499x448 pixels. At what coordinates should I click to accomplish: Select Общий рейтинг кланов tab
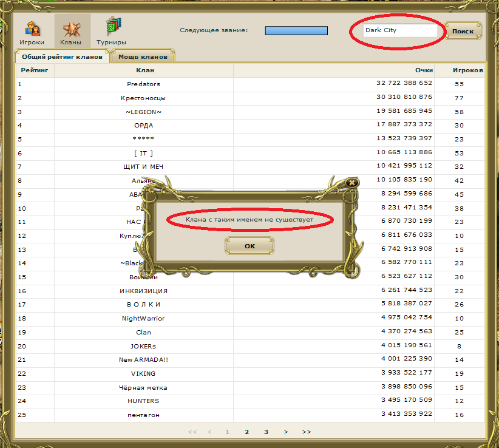[x=62, y=56]
